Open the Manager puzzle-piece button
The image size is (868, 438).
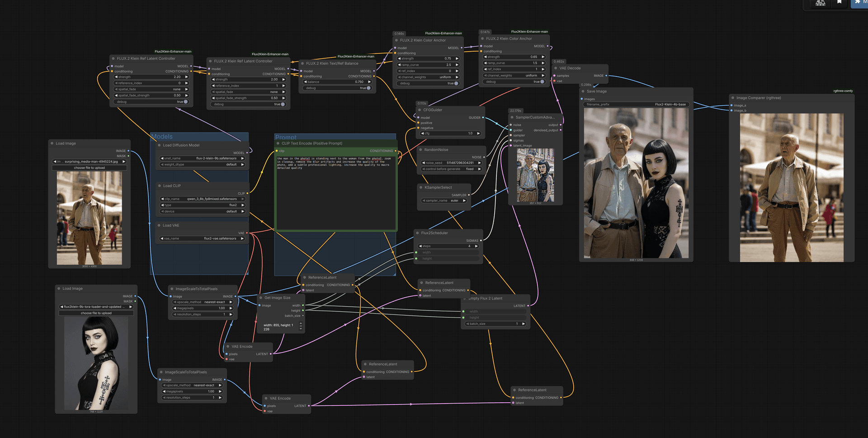tap(859, 3)
